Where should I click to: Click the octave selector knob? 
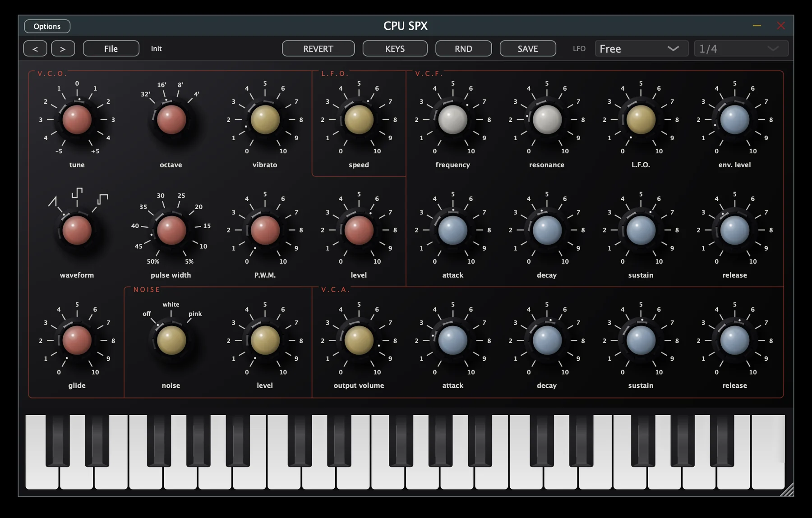pyautogui.click(x=171, y=119)
